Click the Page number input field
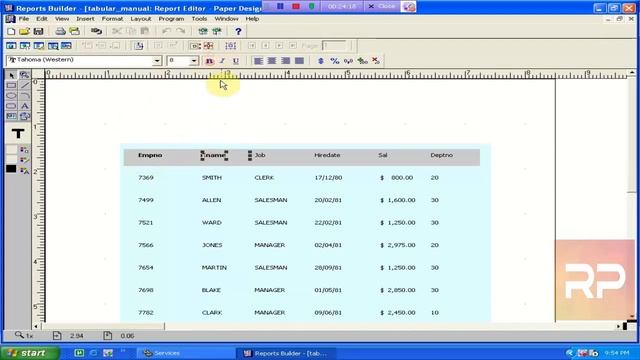The height and width of the screenshot is (360, 640). [334, 46]
